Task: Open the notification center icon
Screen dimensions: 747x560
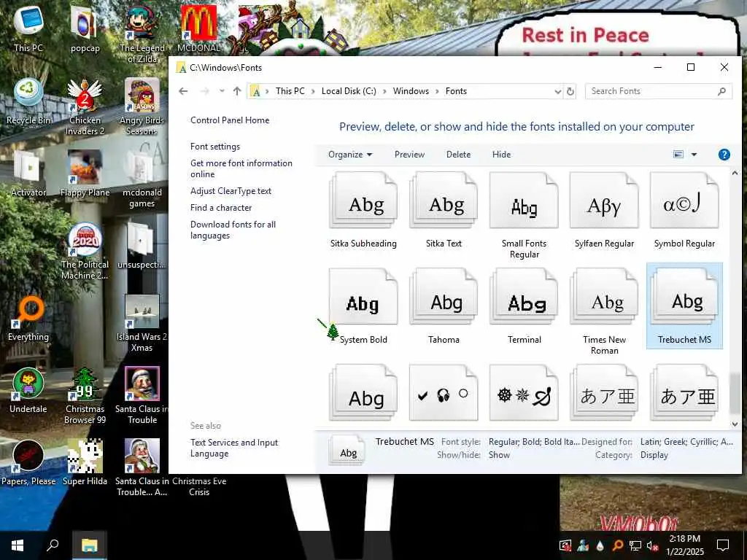Action: pyautogui.click(x=723, y=545)
